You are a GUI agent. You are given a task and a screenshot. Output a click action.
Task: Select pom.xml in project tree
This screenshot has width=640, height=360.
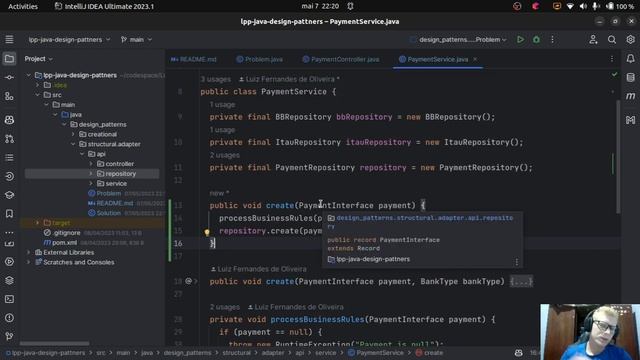(64, 242)
